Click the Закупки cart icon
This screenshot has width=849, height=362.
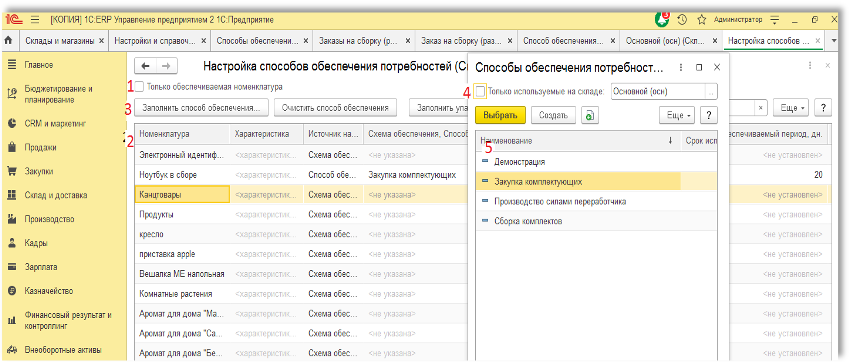click(12, 172)
